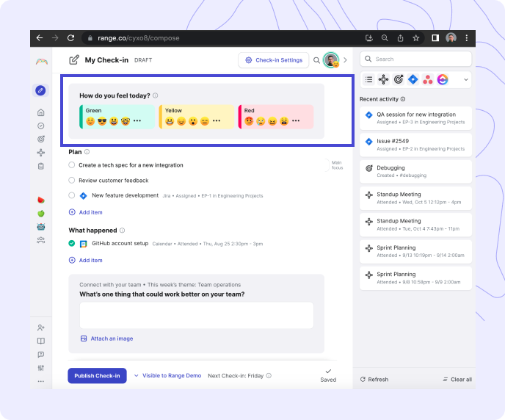Click the search magnifier next to Check-in Settings
Viewport: 505px width, 420px height.
(316, 60)
